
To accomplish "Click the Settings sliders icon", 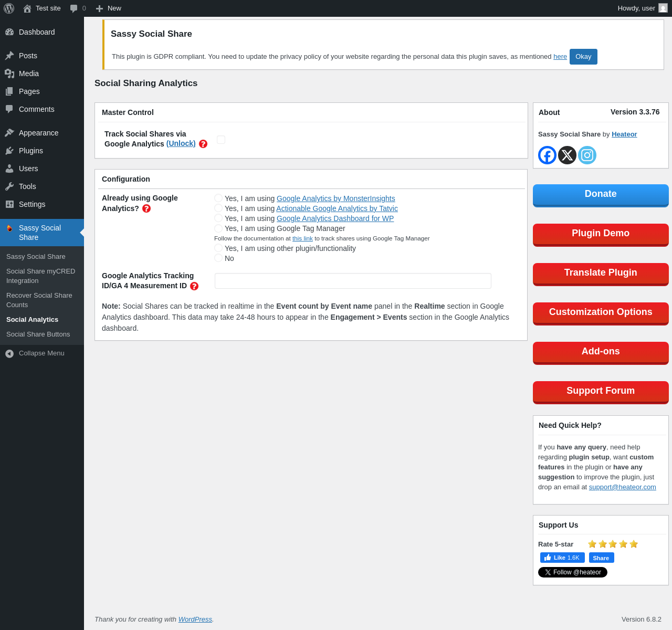I will [x=9, y=204].
